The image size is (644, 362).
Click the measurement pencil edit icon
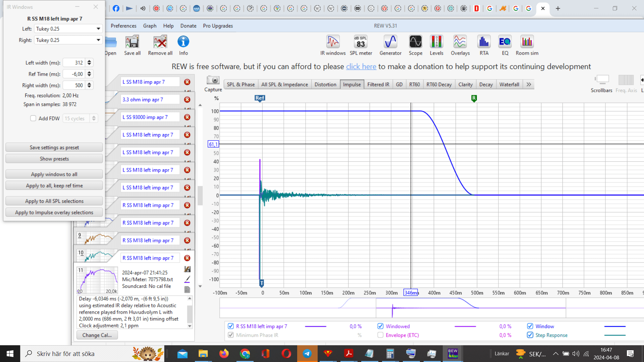[x=187, y=279]
